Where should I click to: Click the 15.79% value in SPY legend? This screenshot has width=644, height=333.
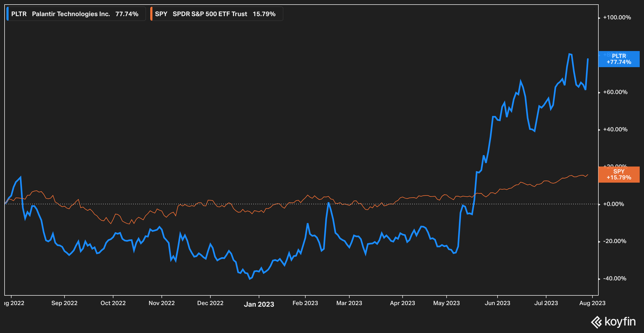[x=264, y=14]
